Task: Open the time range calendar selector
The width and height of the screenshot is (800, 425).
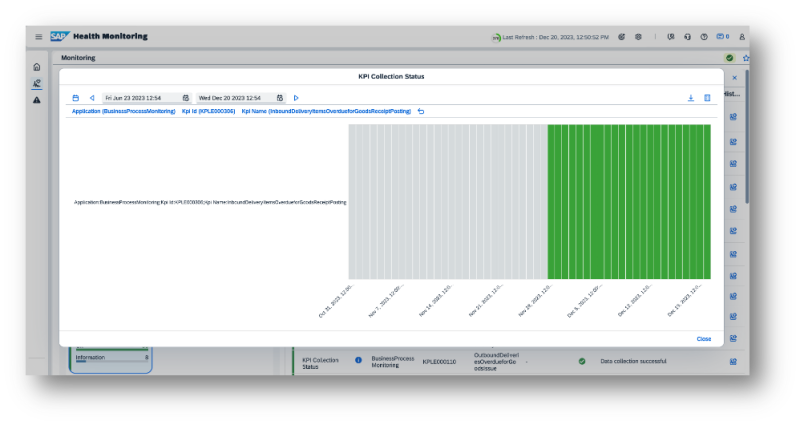Action: pos(75,98)
